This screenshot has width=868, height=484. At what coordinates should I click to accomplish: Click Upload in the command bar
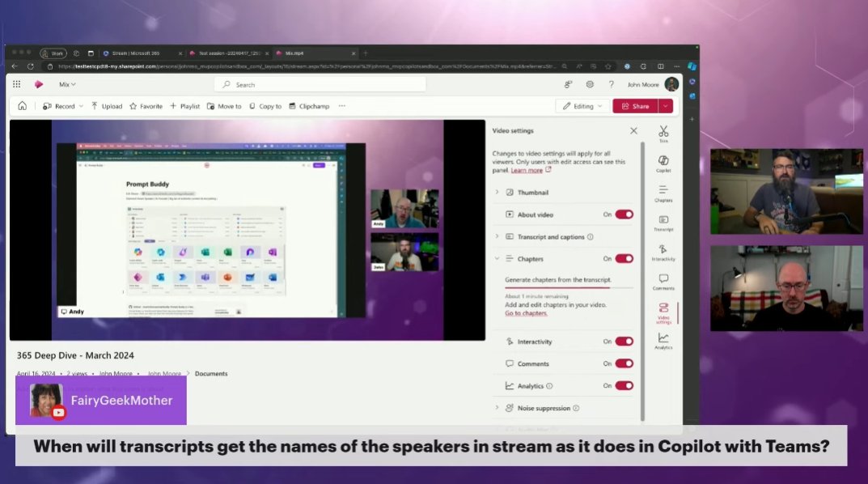tap(107, 106)
